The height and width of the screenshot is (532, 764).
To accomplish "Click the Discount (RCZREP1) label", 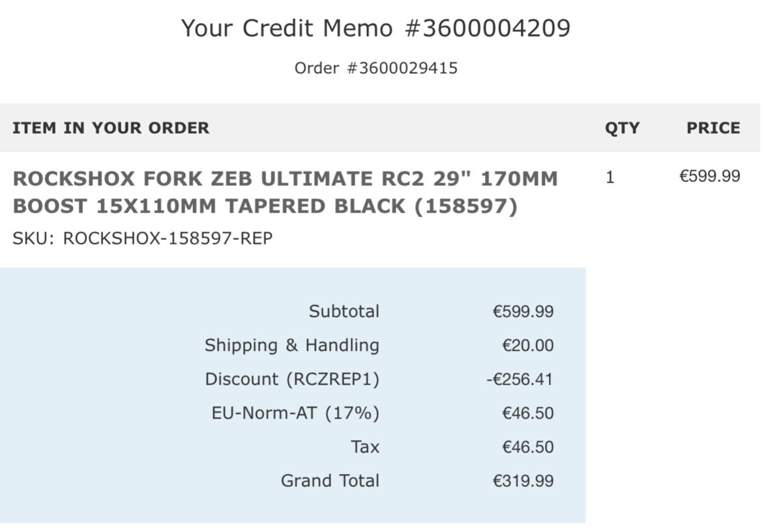I will click(x=291, y=379).
